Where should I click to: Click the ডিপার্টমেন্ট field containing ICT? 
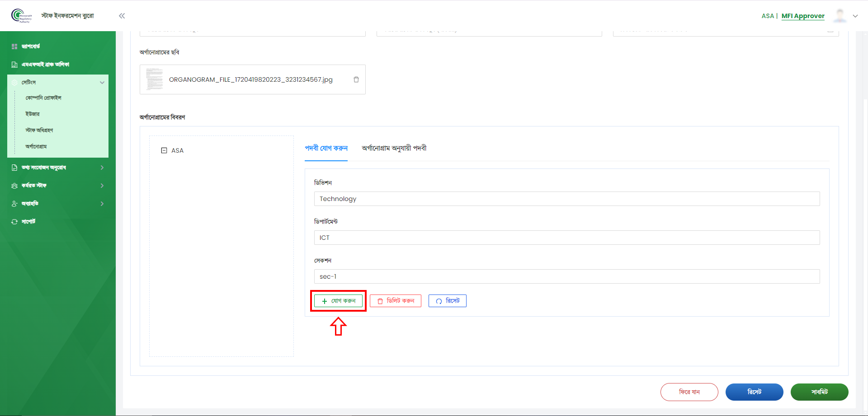click(x=567, y=238)
